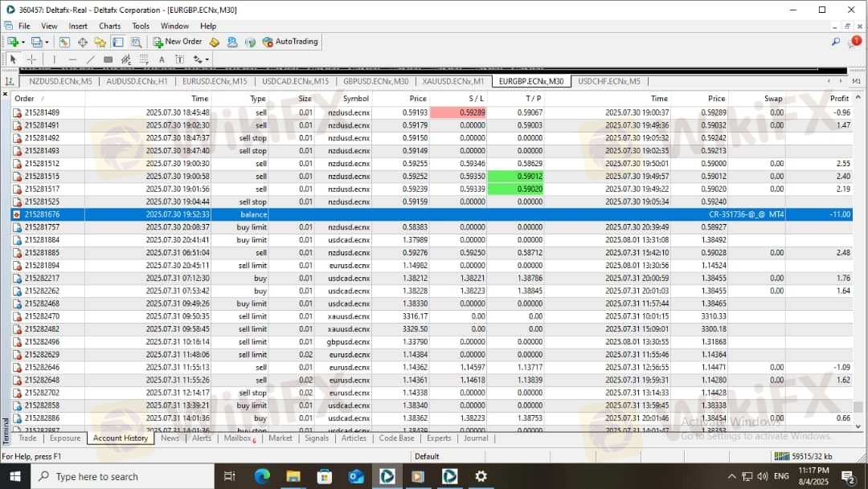Image resolution: width=868 pixels, height=489 pixels.
Task: Toggle the AutoTrading button
Action: pyautogui.click(x=290, y=42)
